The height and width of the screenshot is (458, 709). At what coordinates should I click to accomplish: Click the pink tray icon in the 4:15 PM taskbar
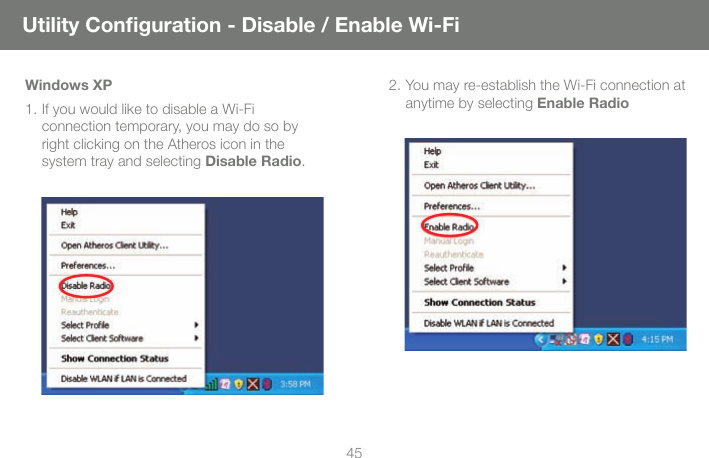[x=584, y=339]
